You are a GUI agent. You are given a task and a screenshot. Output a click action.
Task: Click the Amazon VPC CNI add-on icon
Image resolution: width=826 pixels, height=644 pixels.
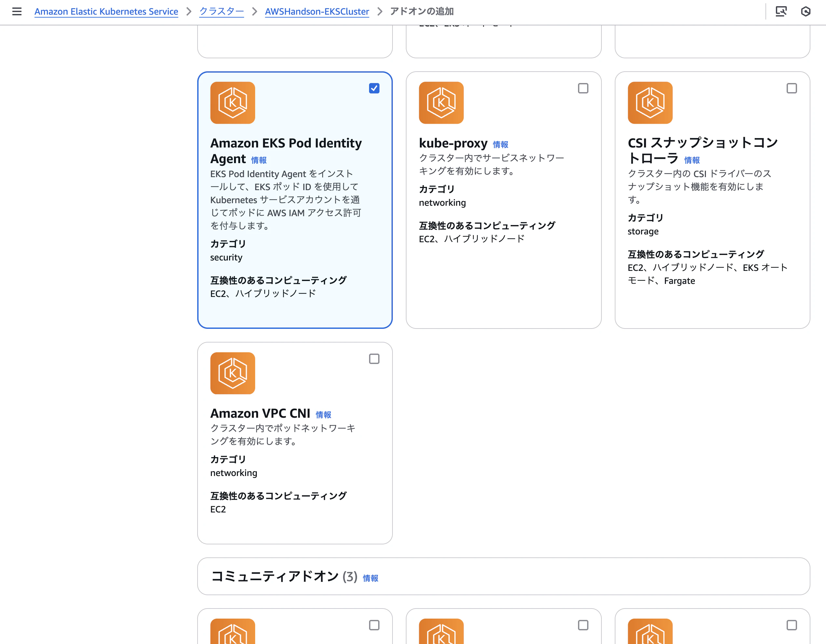(233, 373)
